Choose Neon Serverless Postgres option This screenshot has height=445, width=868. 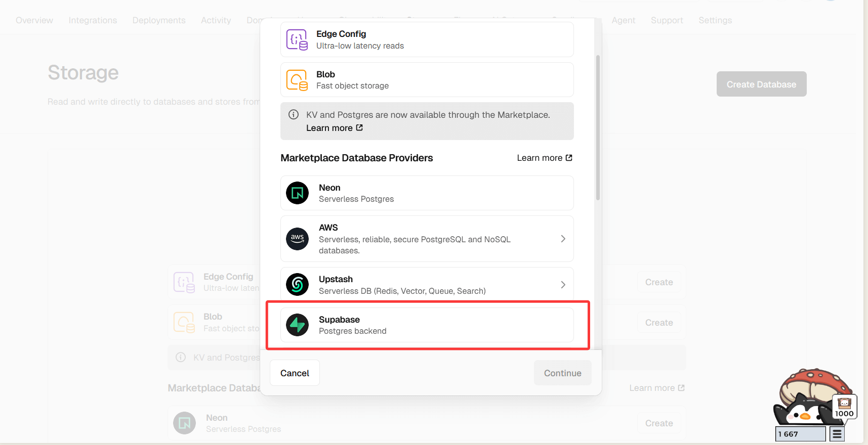coord(427,193)
